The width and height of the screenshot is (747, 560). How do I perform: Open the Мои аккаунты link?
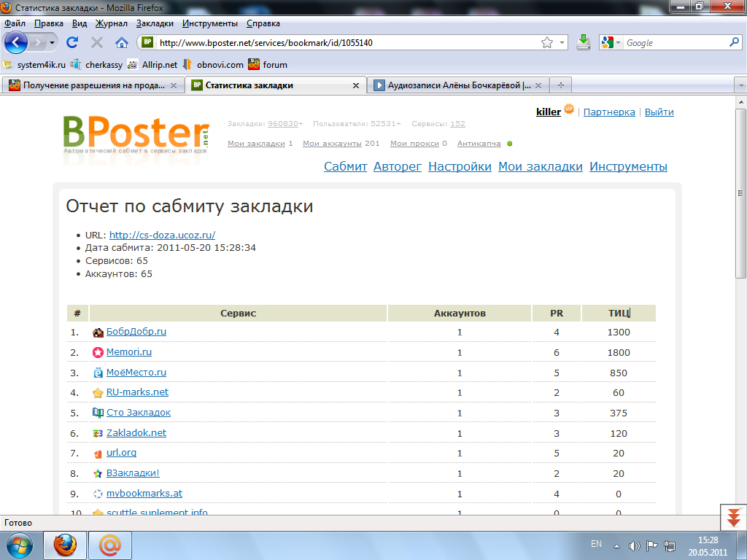pos(333,144)
